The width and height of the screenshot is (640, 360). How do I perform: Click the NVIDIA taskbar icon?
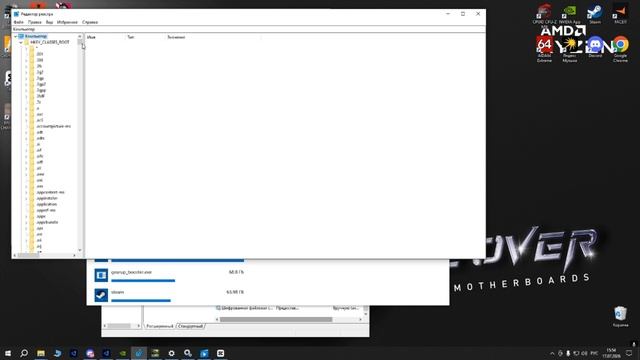[122, 353]
